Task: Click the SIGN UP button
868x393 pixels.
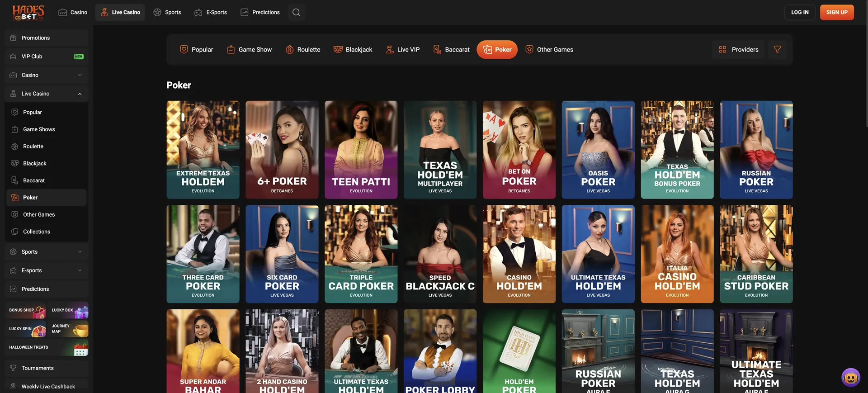Action: pyautogui.click(x=837, y=12)
